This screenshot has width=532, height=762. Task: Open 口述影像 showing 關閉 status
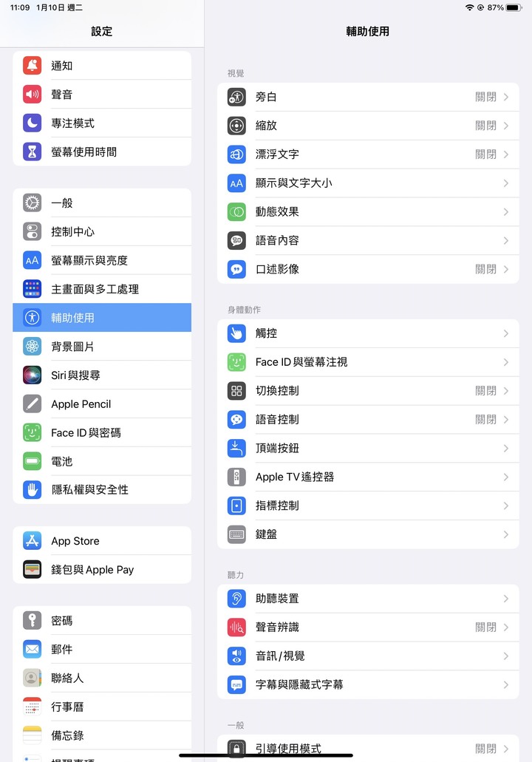point(368,269)
